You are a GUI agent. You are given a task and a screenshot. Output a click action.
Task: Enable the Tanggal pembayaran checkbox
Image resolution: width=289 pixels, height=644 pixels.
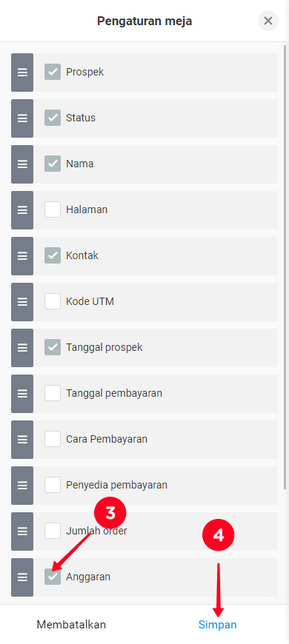tap(53, 393)
